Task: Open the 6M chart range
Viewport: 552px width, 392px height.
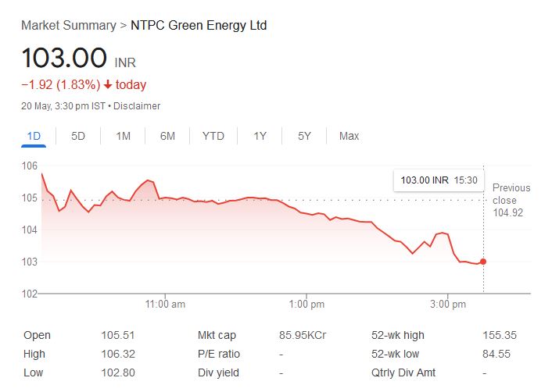Action: 167,136
